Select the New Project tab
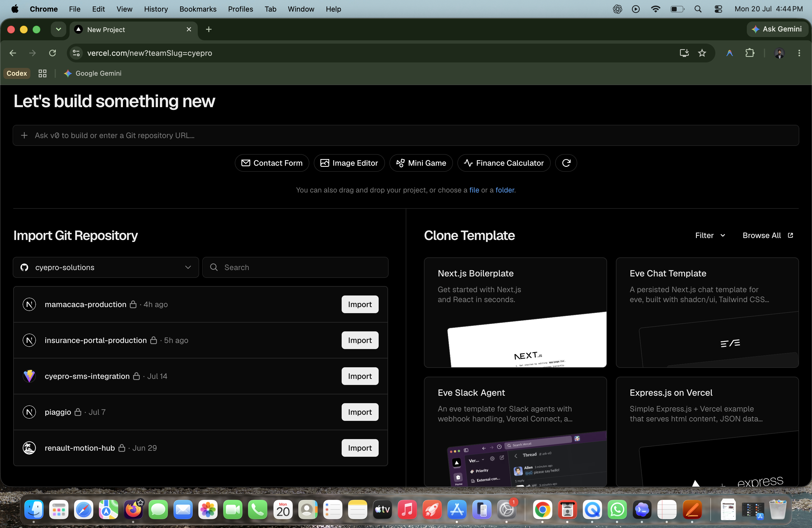Viewport: 812px width, 528px height. pos(133,29)
